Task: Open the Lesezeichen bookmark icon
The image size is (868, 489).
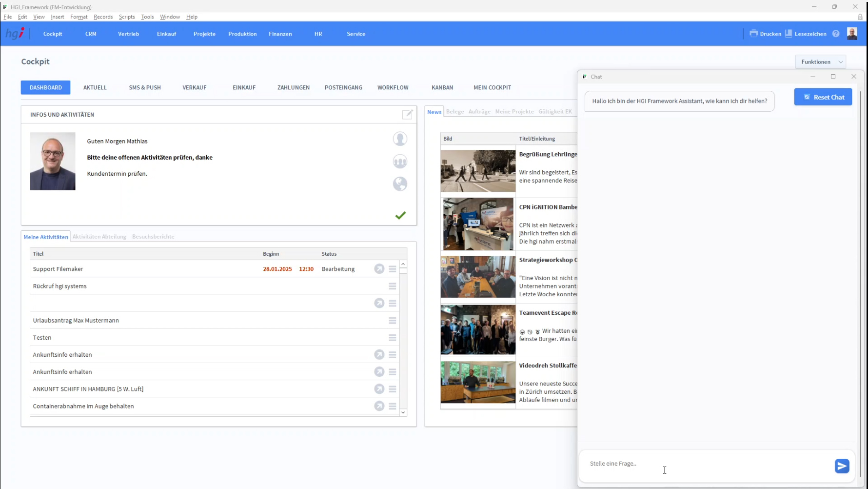Action: [789, 34]
